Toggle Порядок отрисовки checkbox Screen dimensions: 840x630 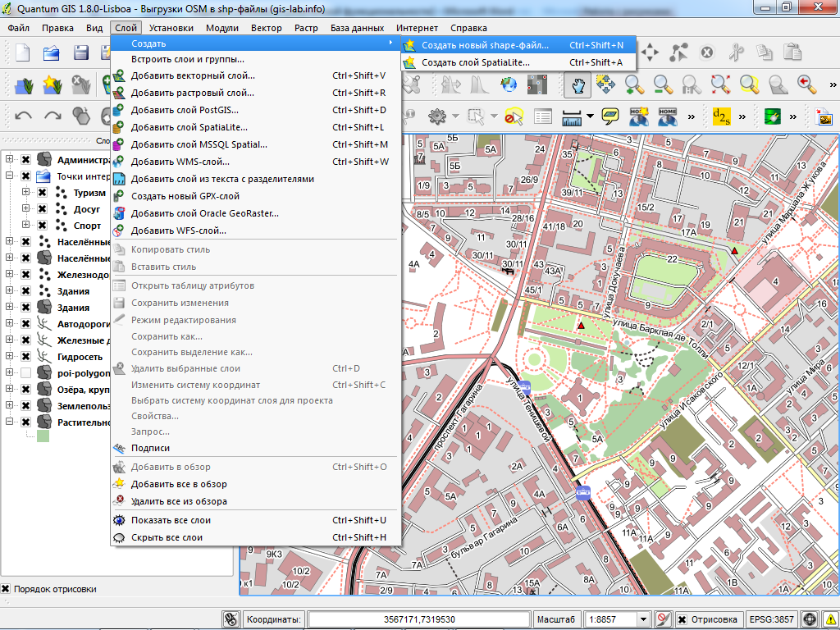coord(6,589)
